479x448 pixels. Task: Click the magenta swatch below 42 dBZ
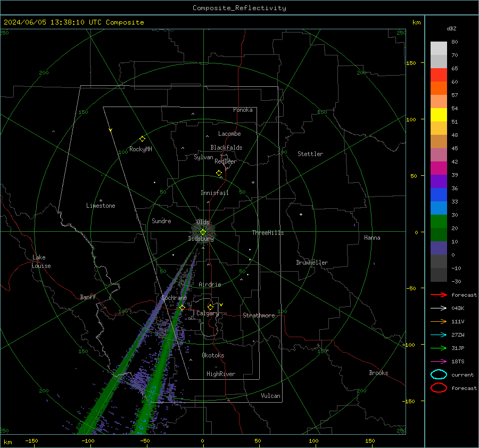tap(439, 168)
